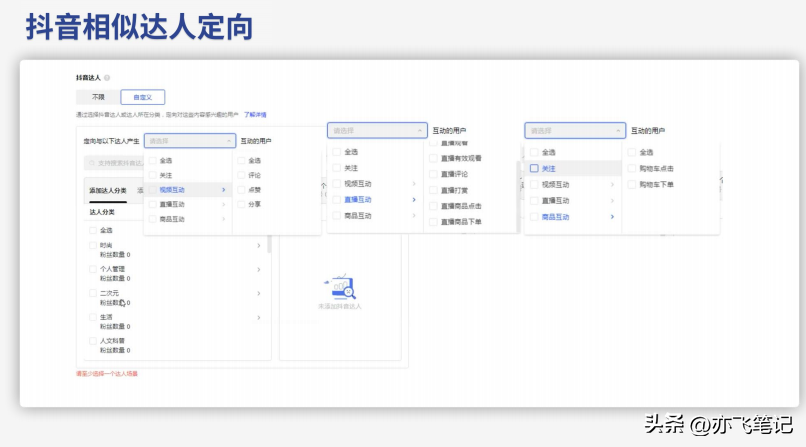Screen dimensions: 806x447
Task: Tick the blue highlighted 关注 checkbox
Action: (x=534, y=169)
